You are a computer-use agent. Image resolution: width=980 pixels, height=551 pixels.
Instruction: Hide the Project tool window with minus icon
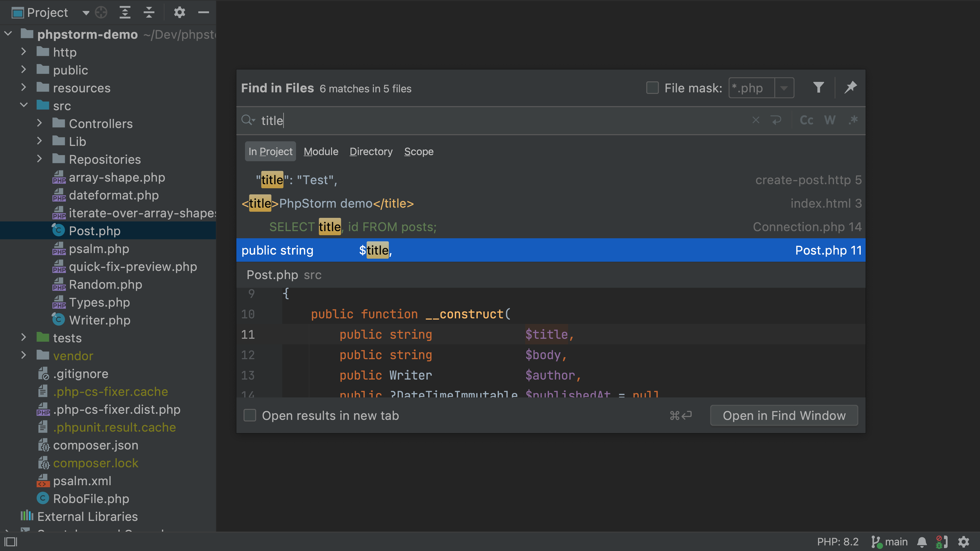[x=204, y=12]
